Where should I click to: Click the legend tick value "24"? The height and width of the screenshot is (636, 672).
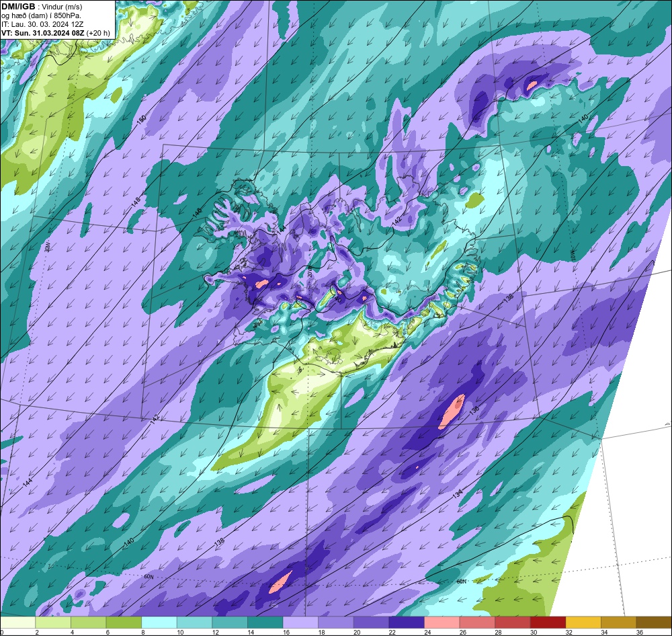(x=427, y=632)
